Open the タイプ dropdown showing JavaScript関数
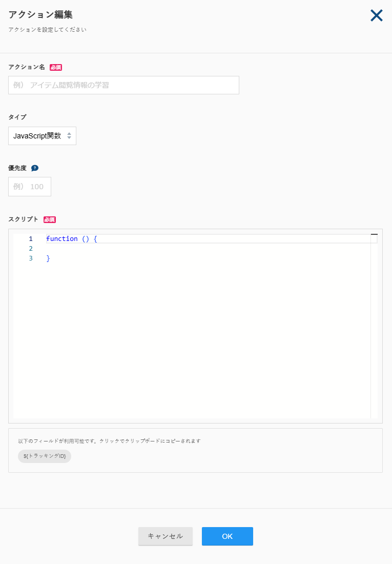The width and height of the screenshot is (392, 564). (x=42, y=136)
